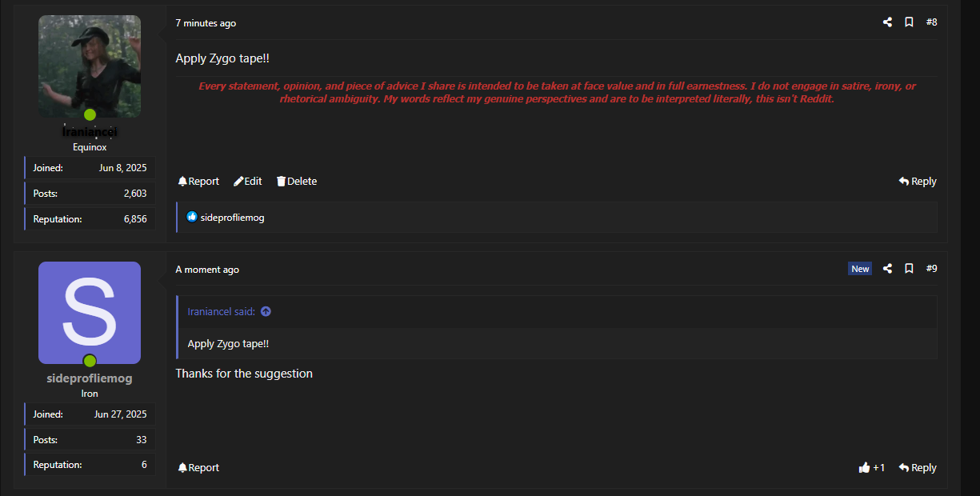Open sideprofliemog from post #8 likes list
980x496 pixels.
click(232, 218)
